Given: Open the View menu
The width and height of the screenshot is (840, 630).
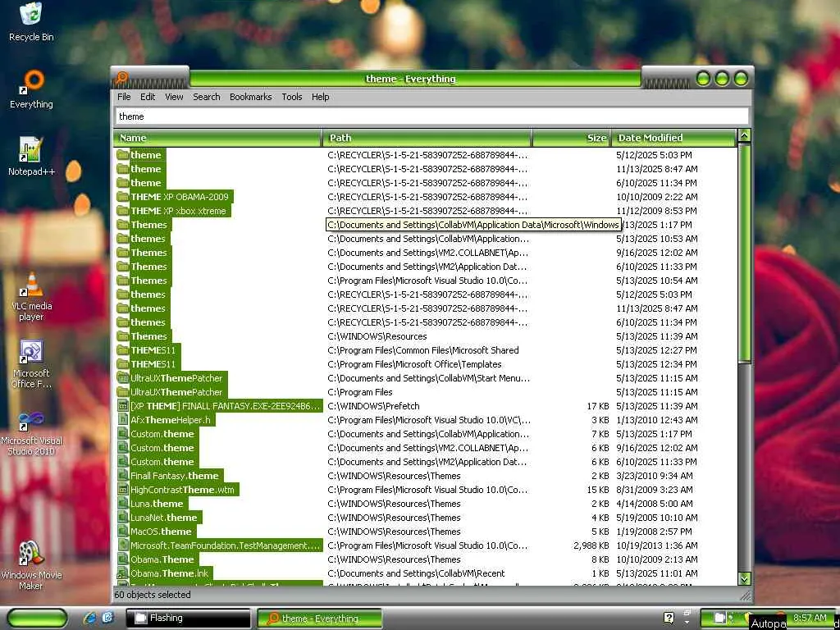Looking at the screenshot, I should point(174,97).
